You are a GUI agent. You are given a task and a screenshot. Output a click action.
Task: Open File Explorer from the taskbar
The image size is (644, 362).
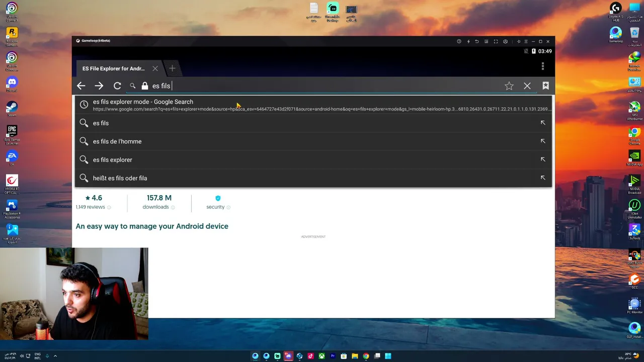click(355, 356)
